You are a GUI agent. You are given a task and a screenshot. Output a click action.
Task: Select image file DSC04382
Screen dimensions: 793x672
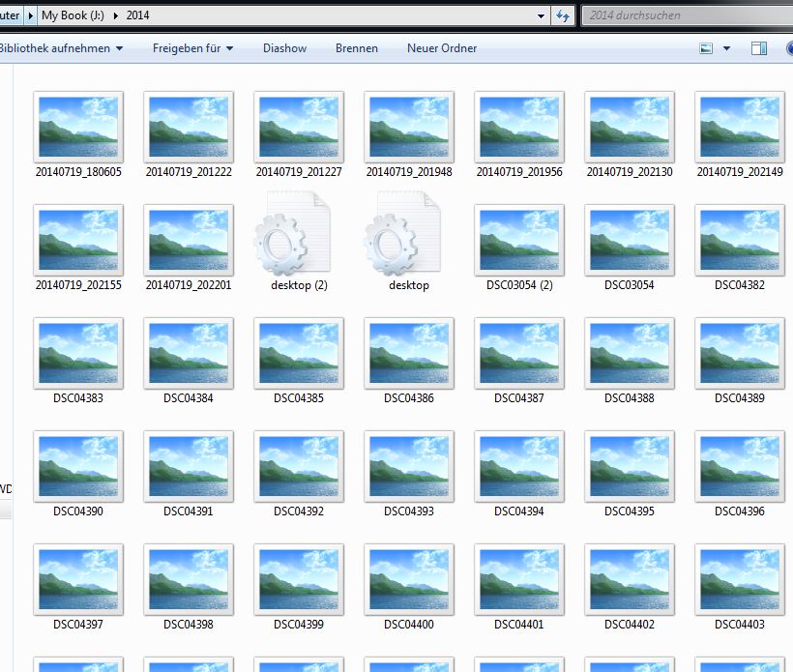coord(740,248)
